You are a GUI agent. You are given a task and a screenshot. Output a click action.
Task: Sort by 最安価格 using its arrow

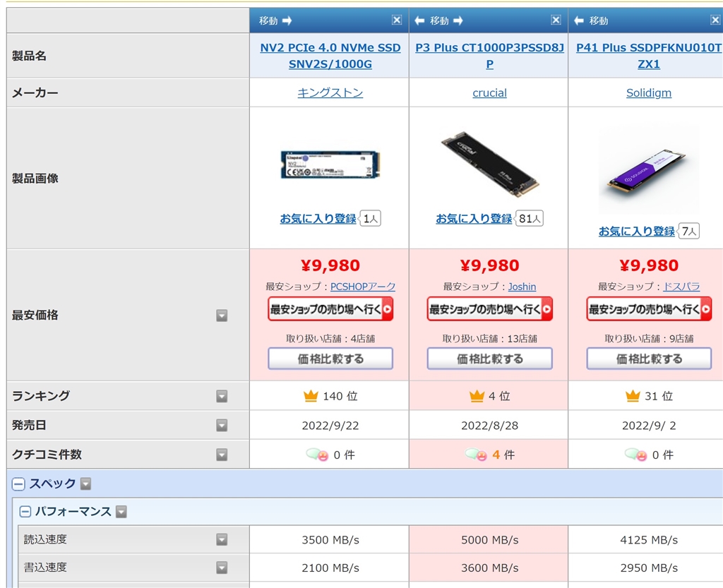222,316
